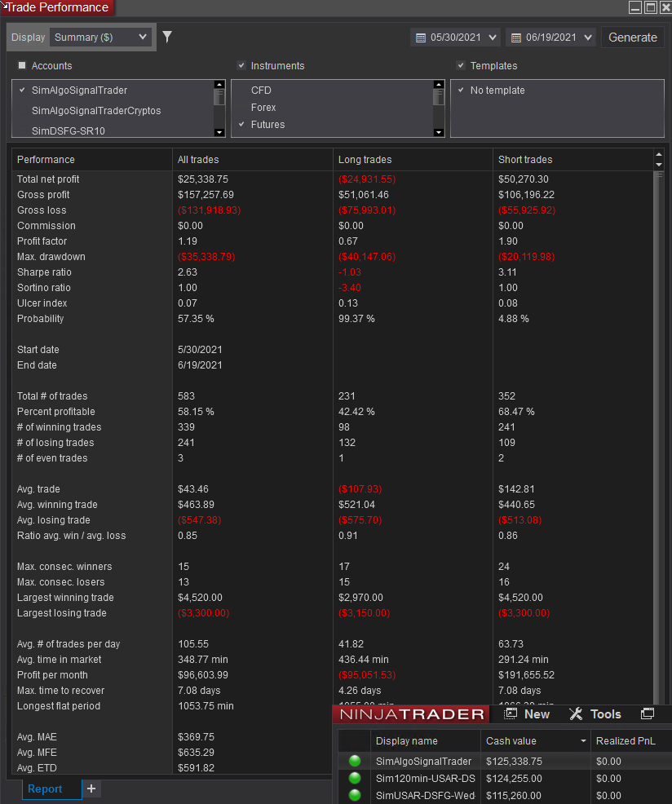Select Sim120min-USAR-DS account row
The image size is (672, 804).
pyautogui.click(x=505, y=779)
